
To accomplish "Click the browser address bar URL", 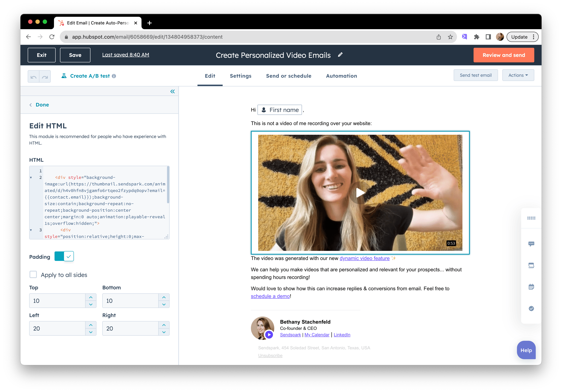I will click(147, 37).
